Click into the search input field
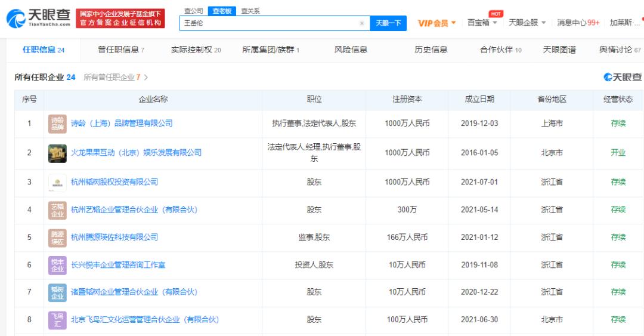 268,23
